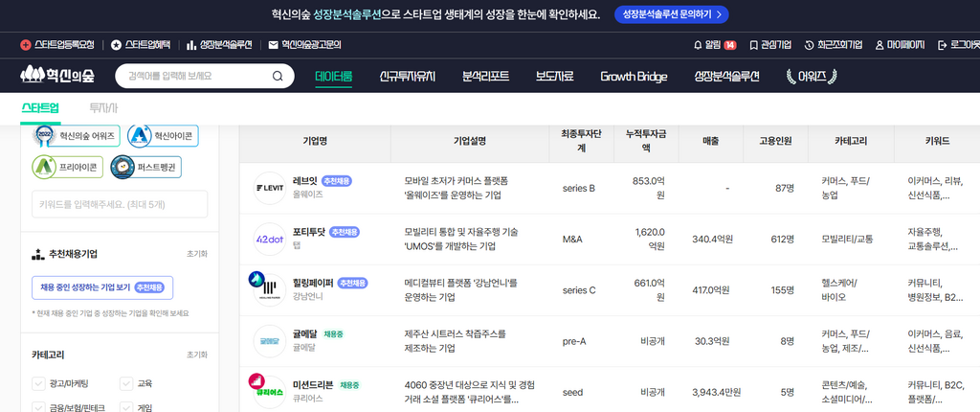980x412 pixels.
Task: Select the 퍼스트펭귄 badge filter
Action: coord(145,167)
